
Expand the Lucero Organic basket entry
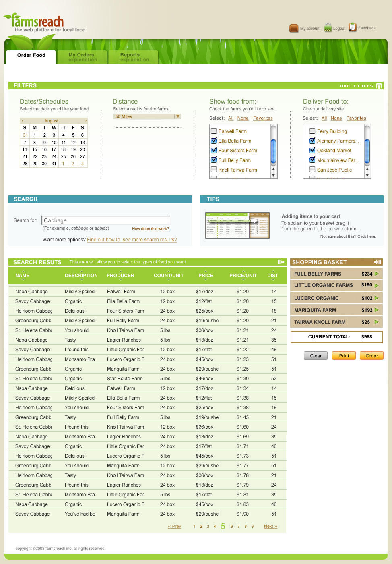[x=377, y=298]
